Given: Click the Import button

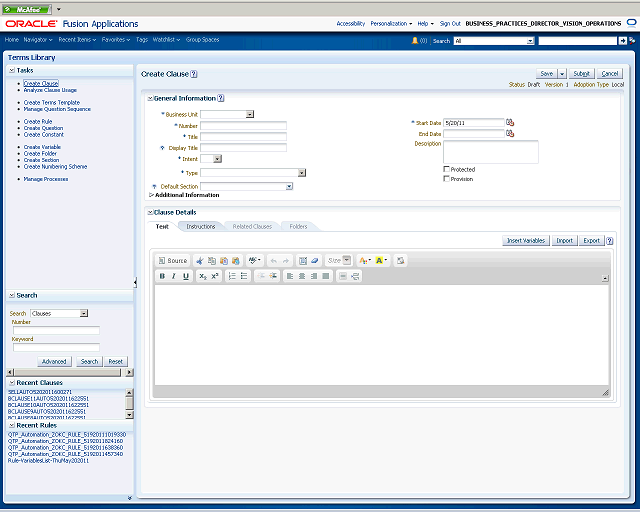Looking at the screenshot, I should pyautogui.click(x=564, y=240).
